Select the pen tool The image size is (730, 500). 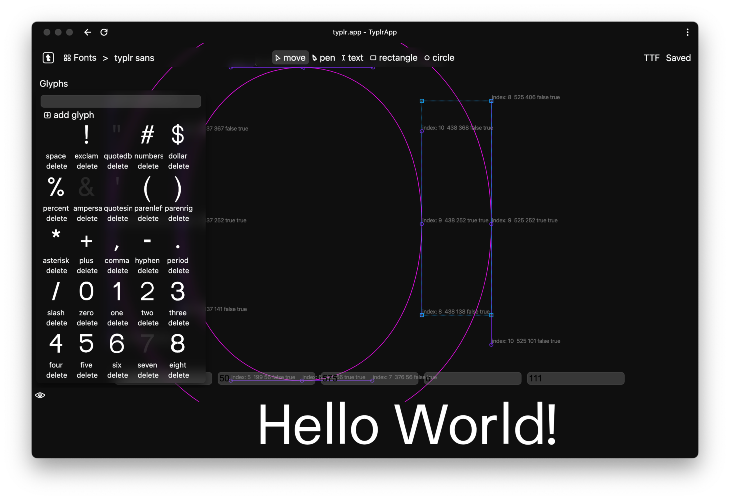(324, 58)
